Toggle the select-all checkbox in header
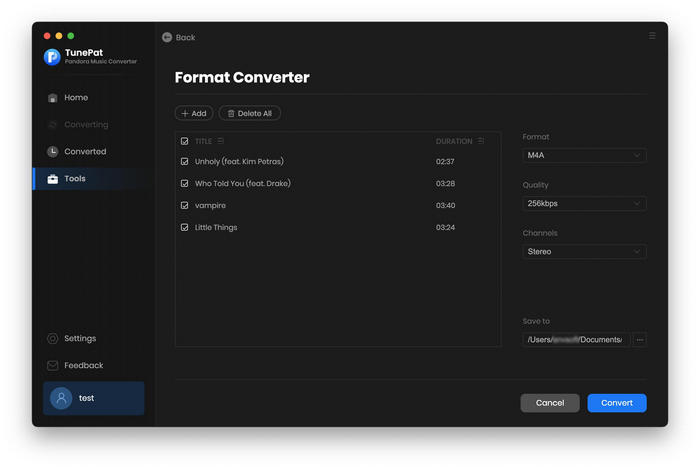 184,141
